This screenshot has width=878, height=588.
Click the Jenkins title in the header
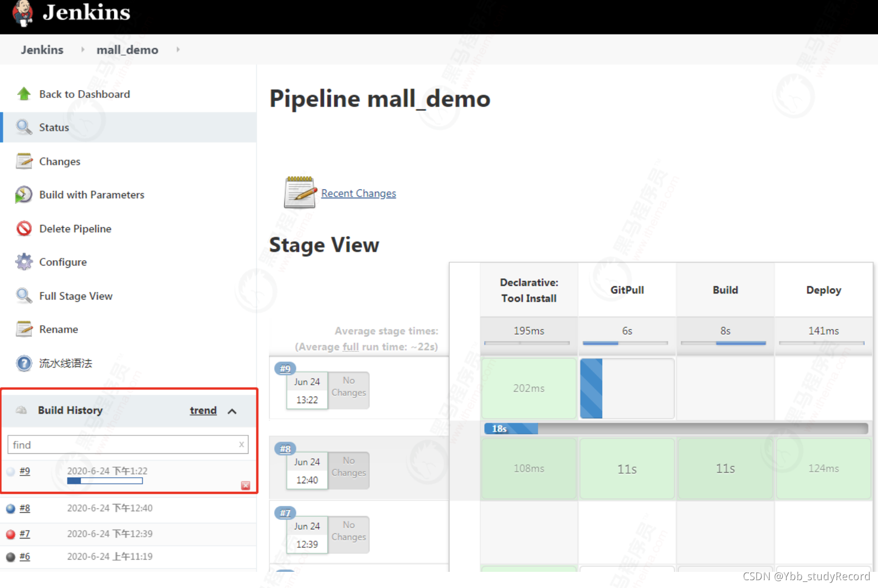pos(86,12)
